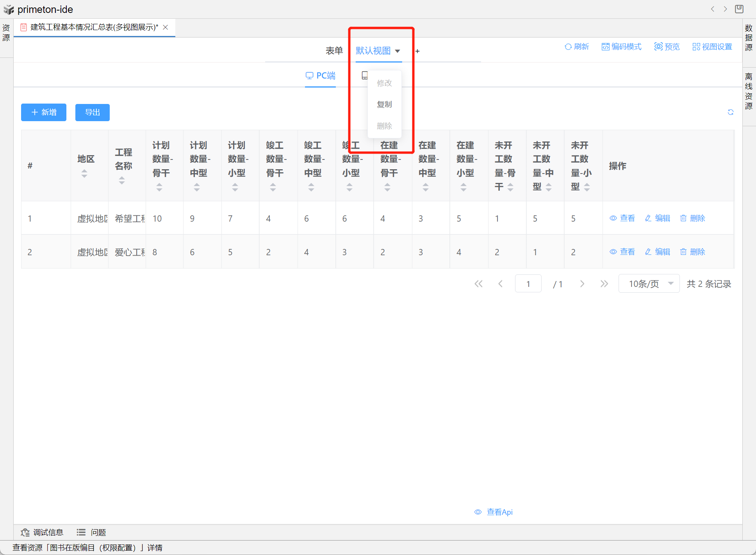
Task: Click the add view plus icon
Action: click(417, 51)
